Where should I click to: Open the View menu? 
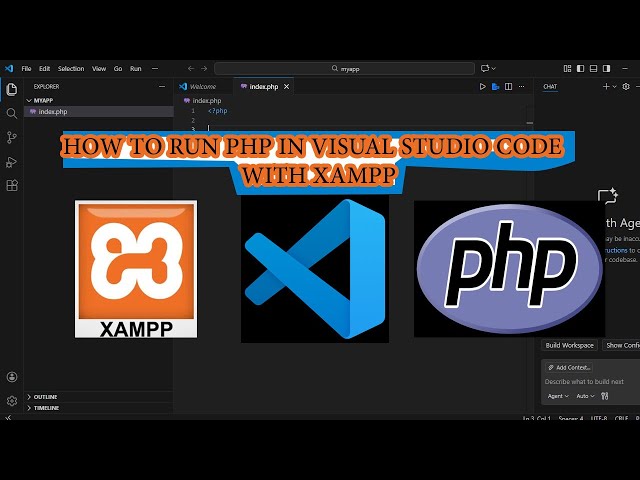pyautogui.click(x=99, y=69)
